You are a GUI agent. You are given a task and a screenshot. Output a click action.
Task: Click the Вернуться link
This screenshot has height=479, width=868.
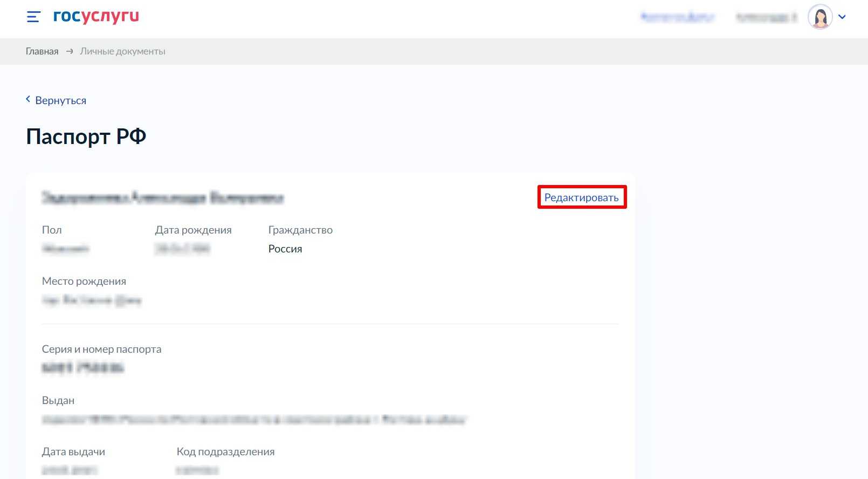tap(60, 100)
